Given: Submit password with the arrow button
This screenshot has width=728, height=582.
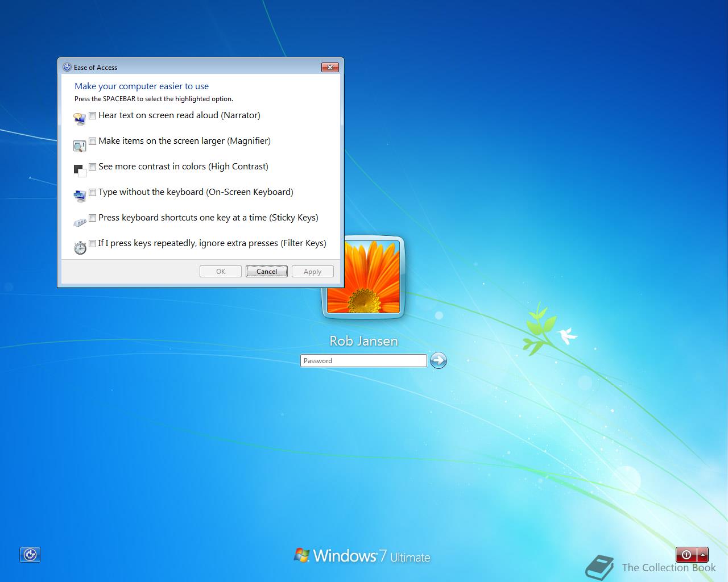Looking at the screenshot, I should point(438,360).
